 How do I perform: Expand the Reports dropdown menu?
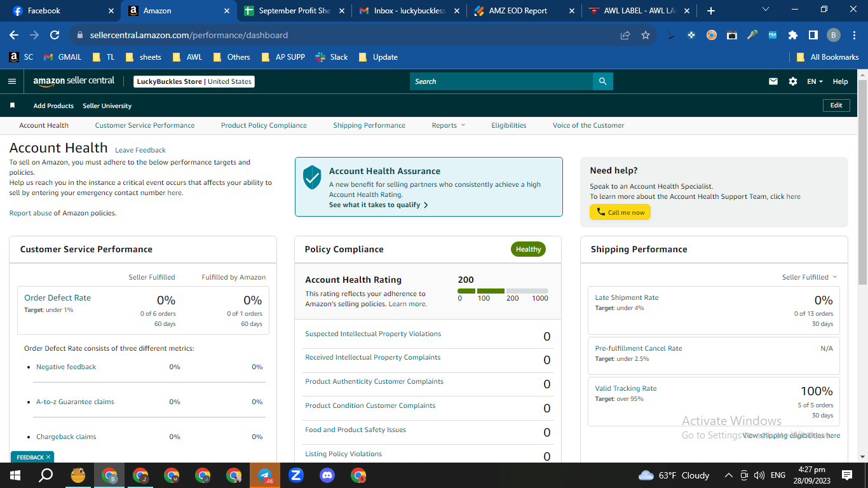point(449,125)
